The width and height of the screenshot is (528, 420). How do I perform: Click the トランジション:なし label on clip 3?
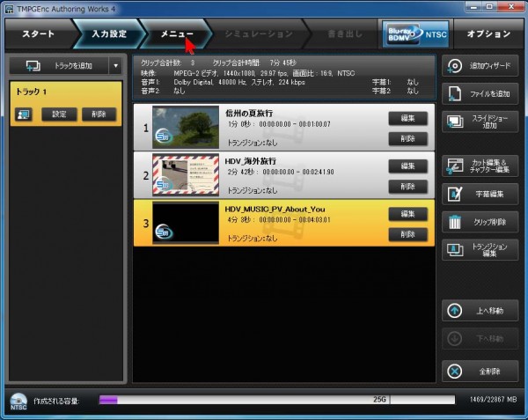point(253,239)
